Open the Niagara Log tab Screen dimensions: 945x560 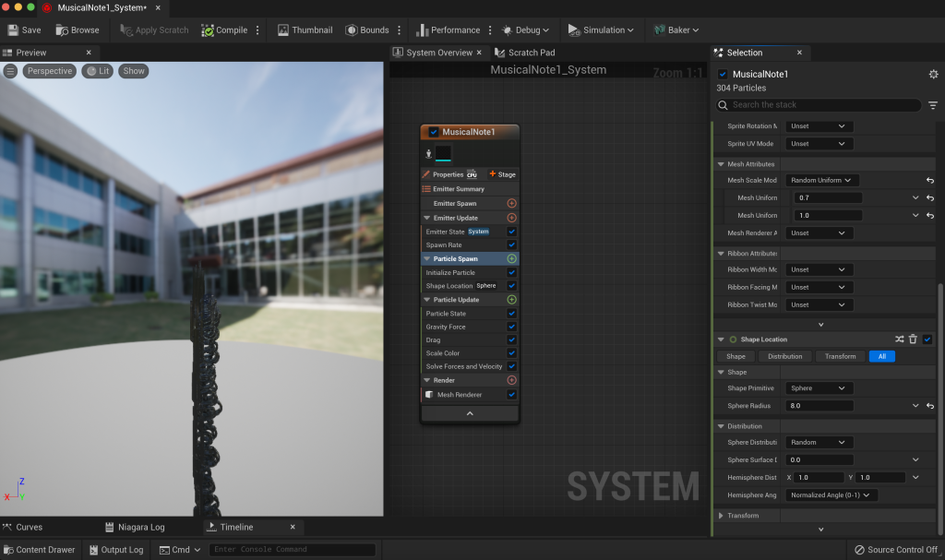click(140, 527)
